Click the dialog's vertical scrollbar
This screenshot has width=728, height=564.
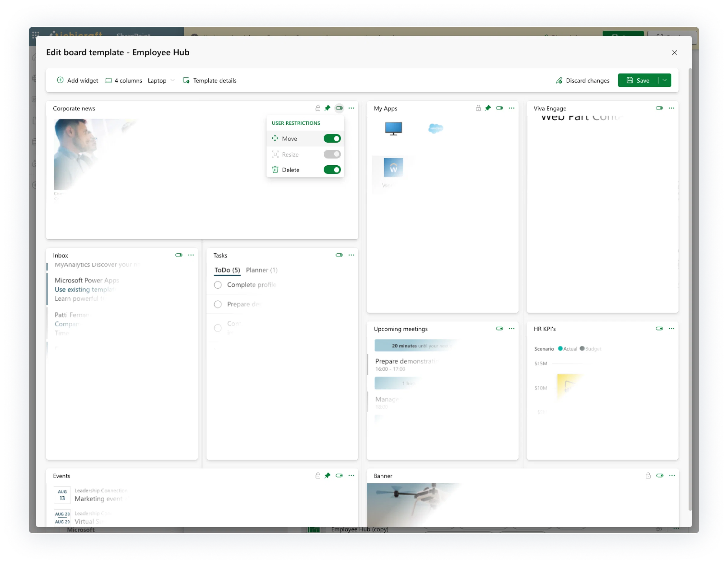point(690,289)
